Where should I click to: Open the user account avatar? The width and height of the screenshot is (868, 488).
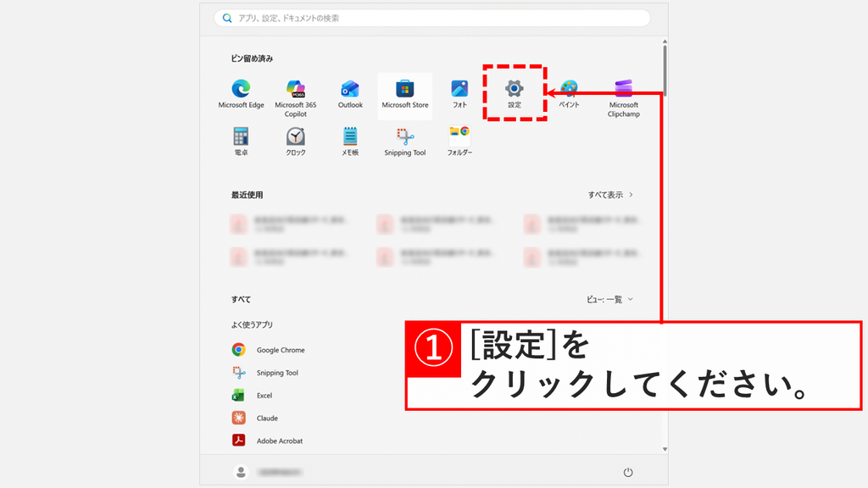(x=241, y=472)
